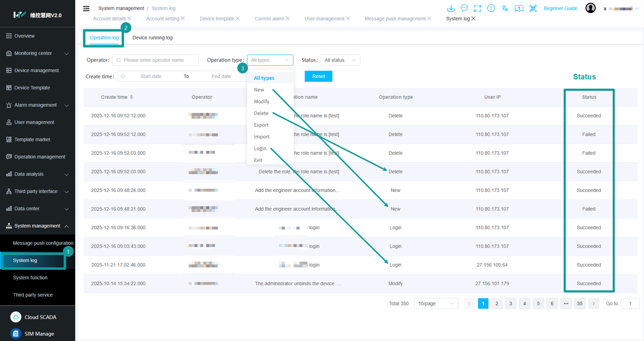Click the Reset button
Image resolution: width=644 pixels, height=341 pixels.
pyautogui.click(x=318, y=76)
